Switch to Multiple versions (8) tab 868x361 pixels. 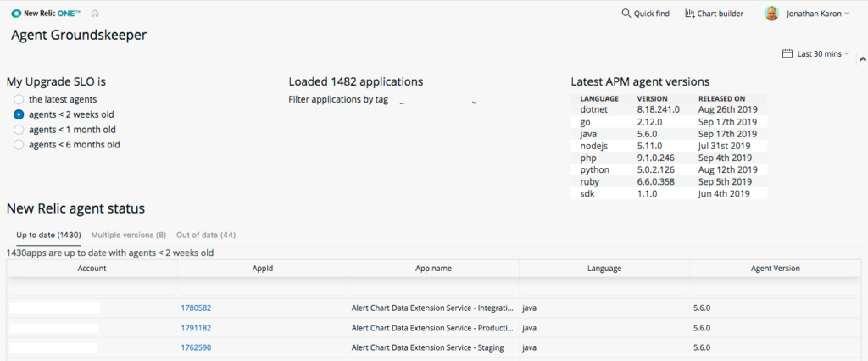[x=129, y=235]
